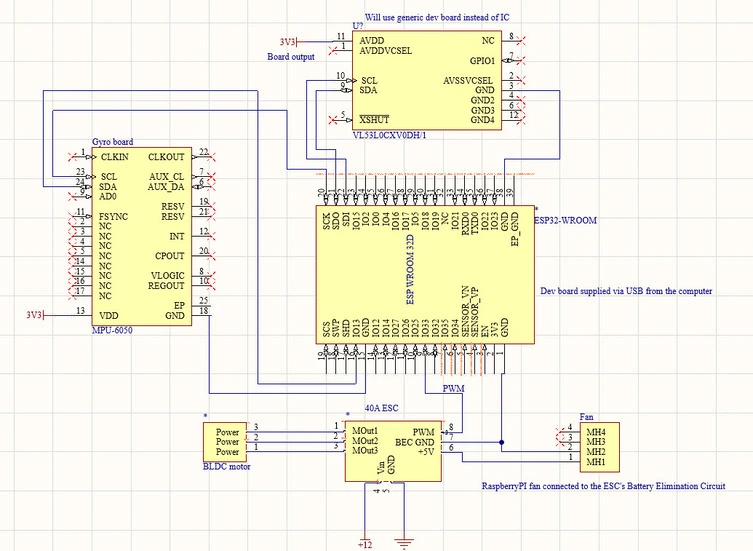
Task: Select the Fan component label
Action: tap(586, 417)
